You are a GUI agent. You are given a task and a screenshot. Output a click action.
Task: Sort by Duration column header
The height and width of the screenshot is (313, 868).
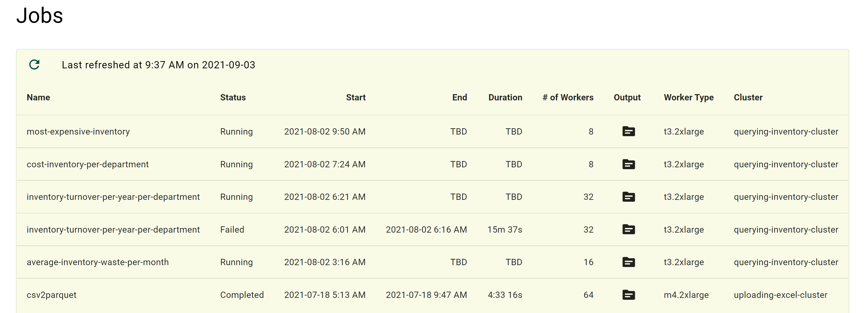tap(505, 97)
